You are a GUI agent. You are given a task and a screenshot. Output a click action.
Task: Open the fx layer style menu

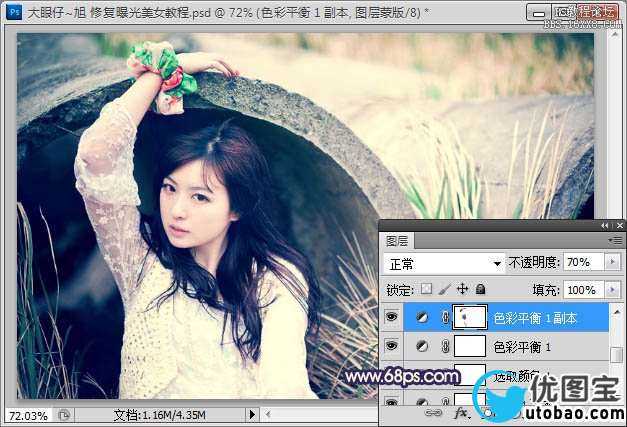click(461, 413)
